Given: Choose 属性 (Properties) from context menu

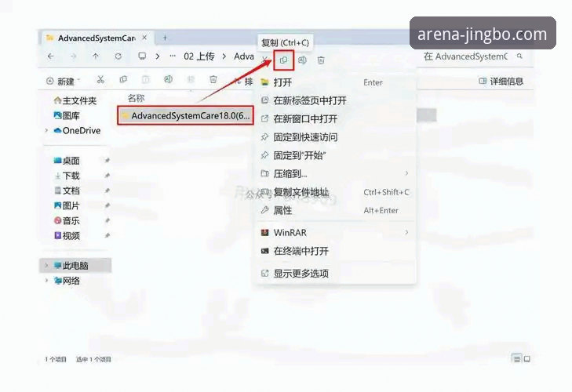Looking at the screenshot, I should click(336, 210).
